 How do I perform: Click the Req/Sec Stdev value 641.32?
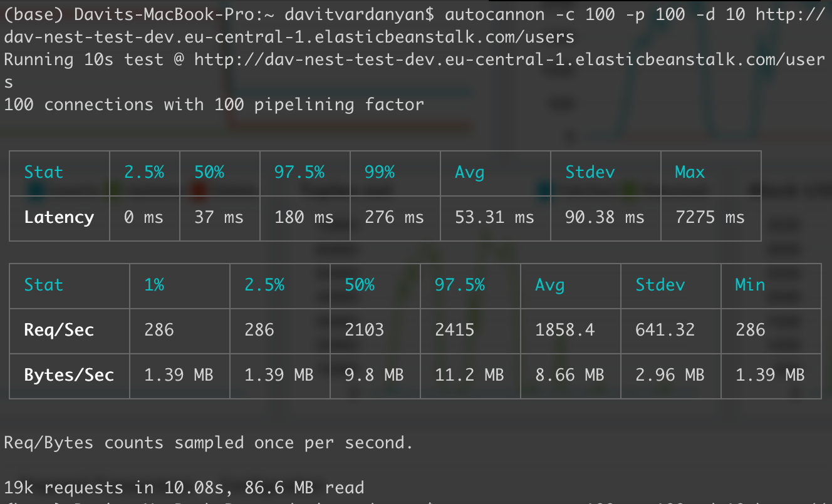tap(665, 330)
